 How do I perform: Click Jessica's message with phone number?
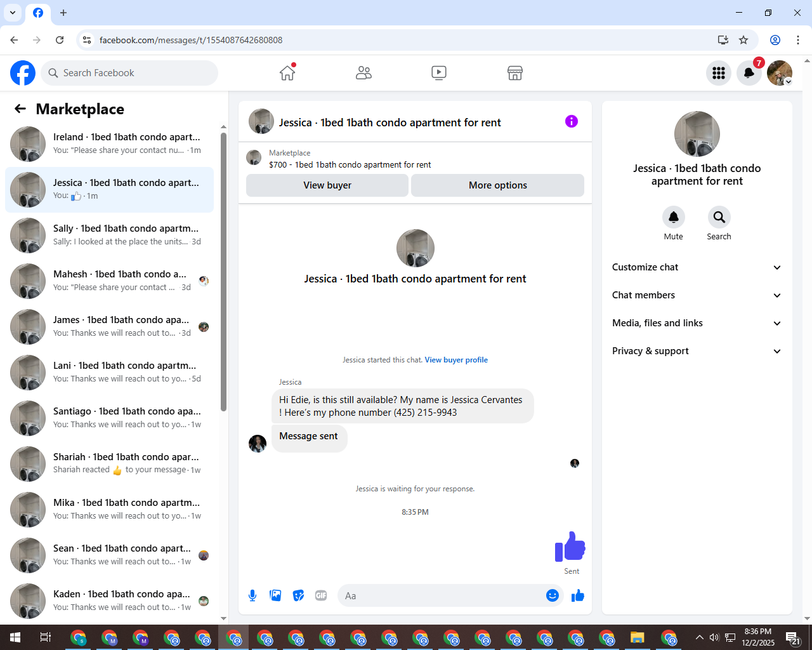click(402, 406)
